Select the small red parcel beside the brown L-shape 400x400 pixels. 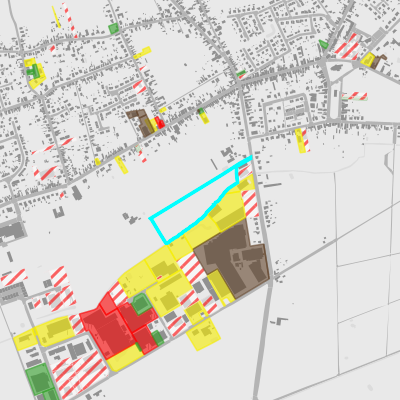(x=160, y=122)
